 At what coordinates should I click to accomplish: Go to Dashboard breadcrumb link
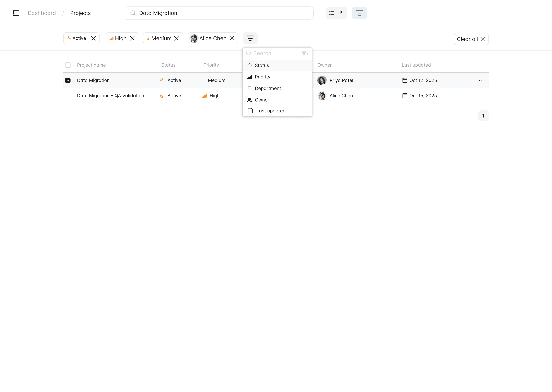point(42,13)
